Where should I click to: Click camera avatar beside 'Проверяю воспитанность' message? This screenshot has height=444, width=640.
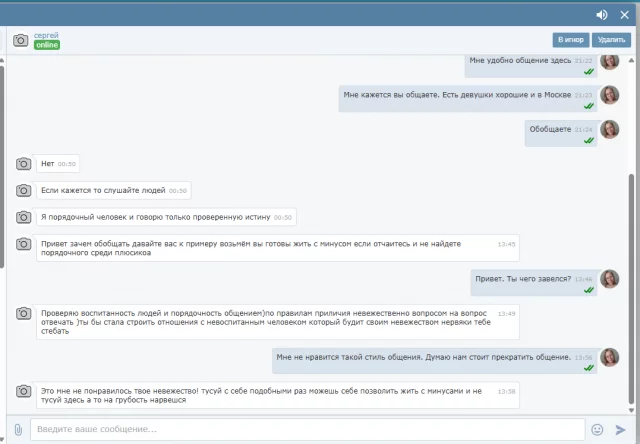23,313
